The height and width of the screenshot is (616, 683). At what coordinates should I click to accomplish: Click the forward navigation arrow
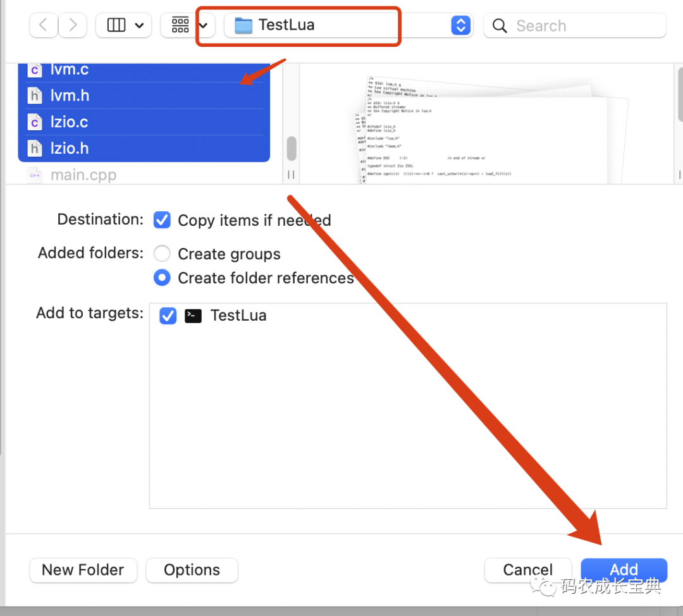(73, 25)
